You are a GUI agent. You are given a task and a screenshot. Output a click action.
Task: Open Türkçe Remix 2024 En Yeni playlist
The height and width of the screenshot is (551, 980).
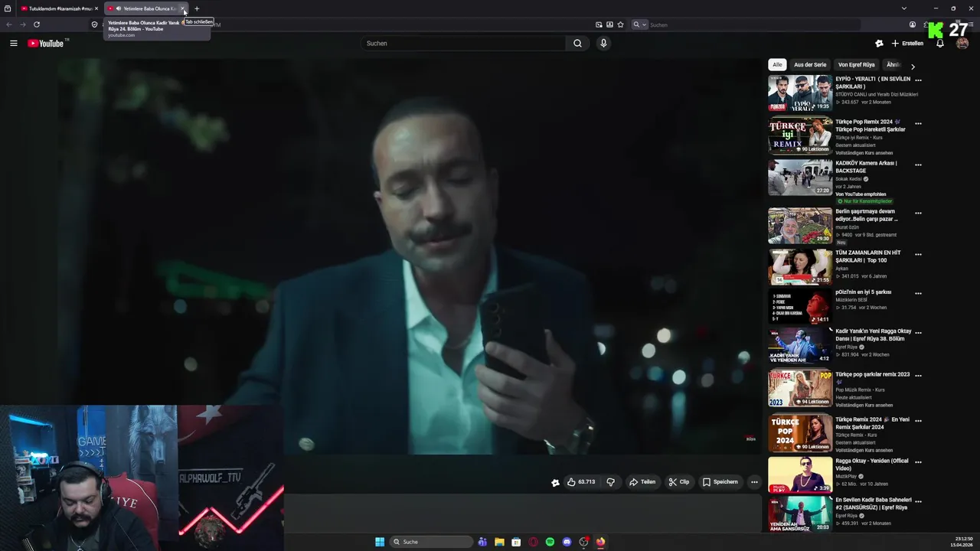tap(800, 433)
